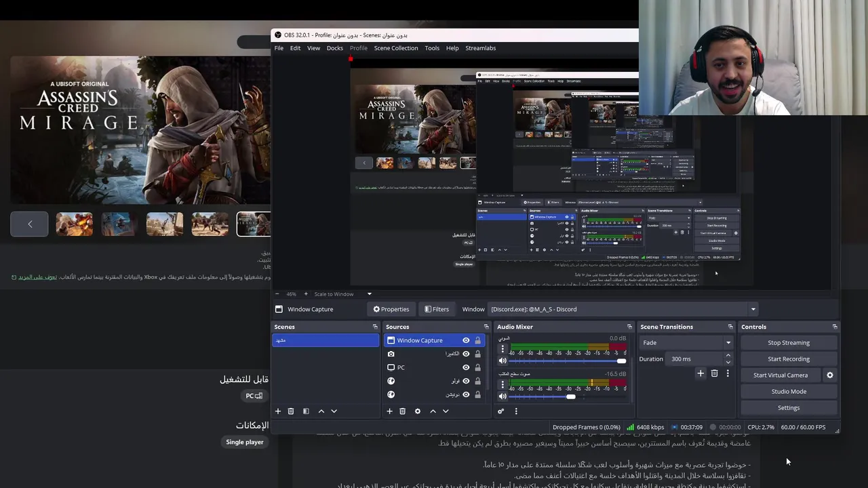Open the Scene Collection menu
This screenshot has height=488, width=868.
point(396,48)
